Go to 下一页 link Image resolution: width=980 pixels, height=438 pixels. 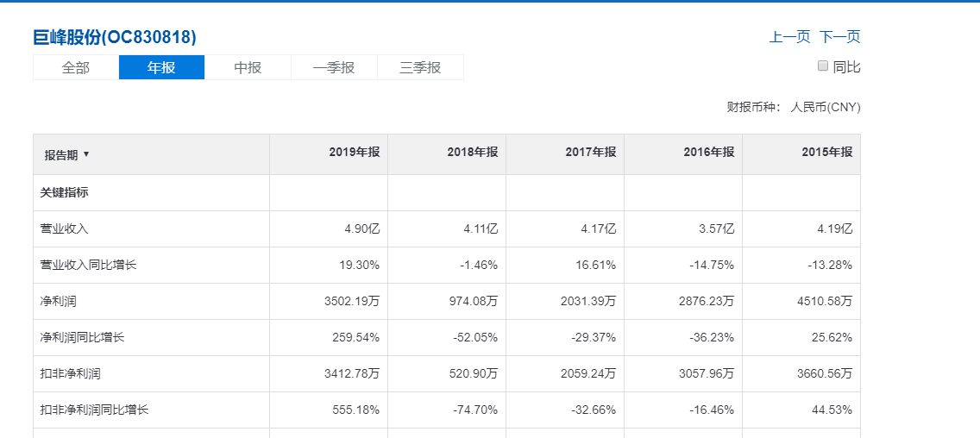click(x=840, y=37)
